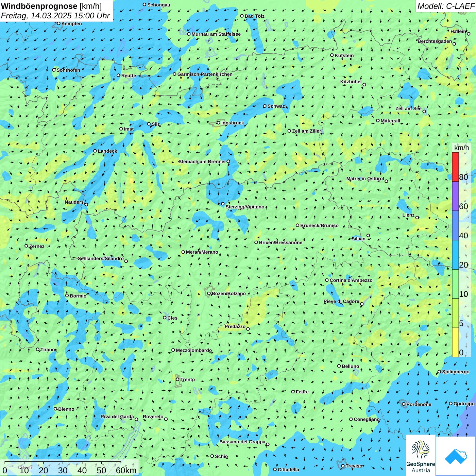Click the Hallein label
This screenshot has height=476, width=476.
[x=458, y=31]
